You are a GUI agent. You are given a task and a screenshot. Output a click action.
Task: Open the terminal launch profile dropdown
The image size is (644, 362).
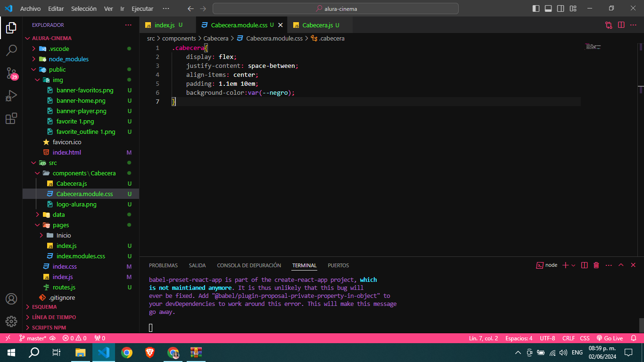[573, 265]
